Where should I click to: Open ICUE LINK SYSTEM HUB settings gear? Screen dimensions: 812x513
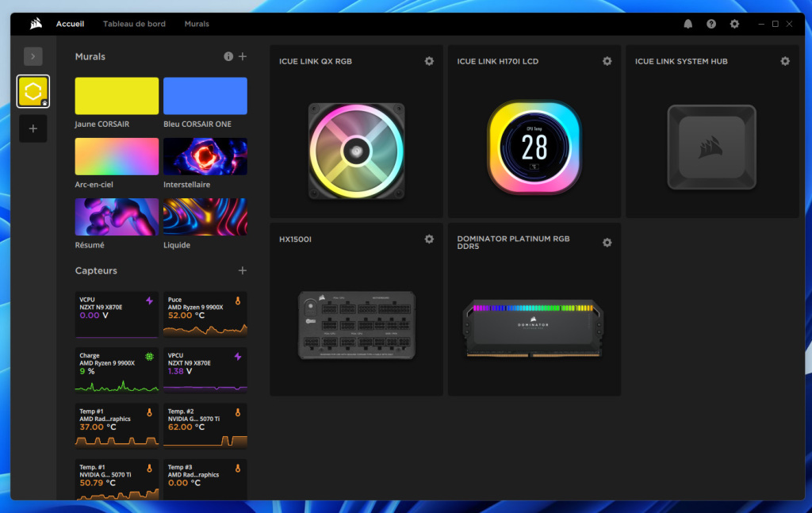(785, 61)
